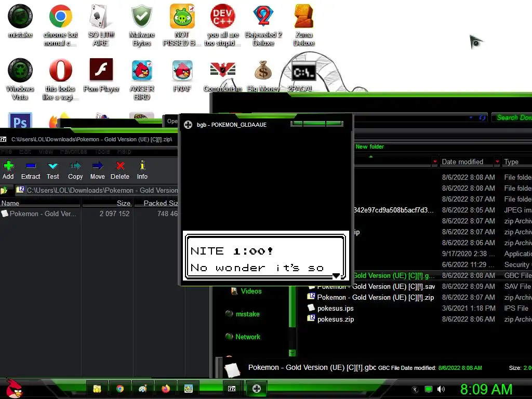
Task: Open the View menu in 7-Zip
Action: point(46,151)
